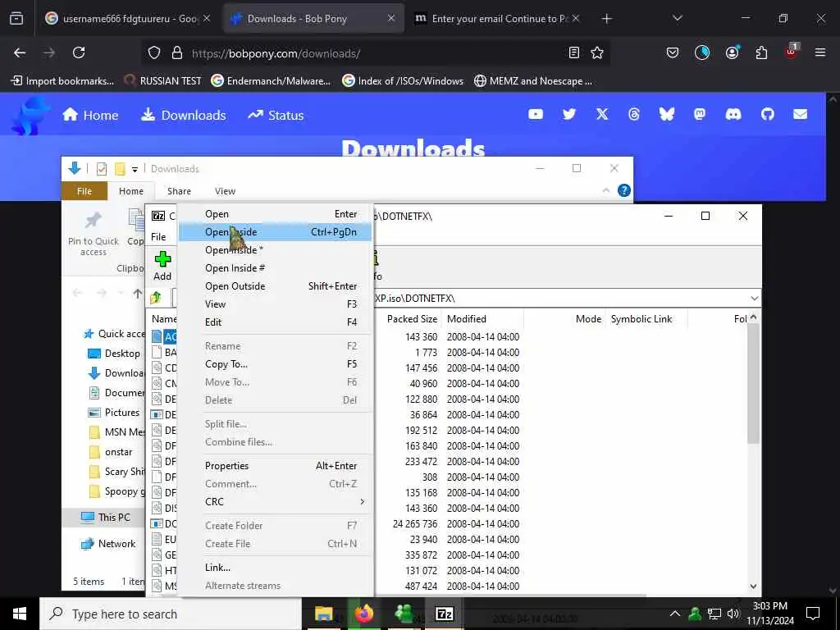840x630 pixels.
Task: Click Link... in the context menu
Action: [x=275, y=568]
